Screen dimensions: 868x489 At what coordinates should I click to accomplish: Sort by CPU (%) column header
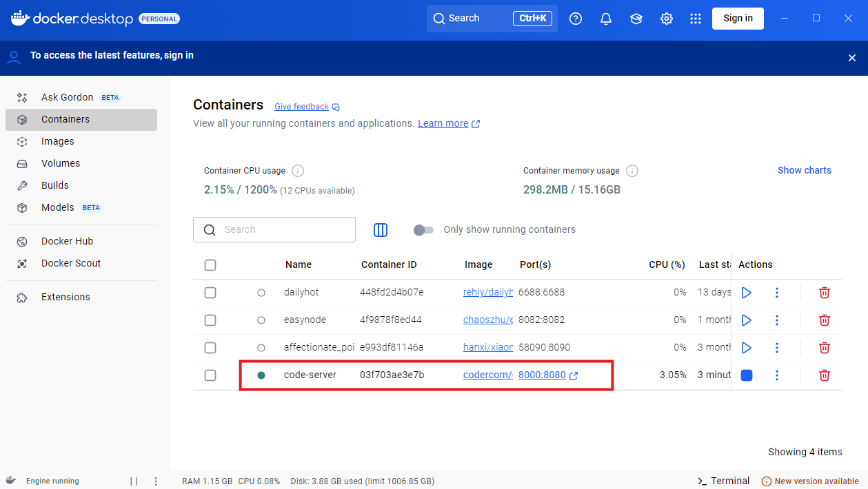click(x=667, y=265)
